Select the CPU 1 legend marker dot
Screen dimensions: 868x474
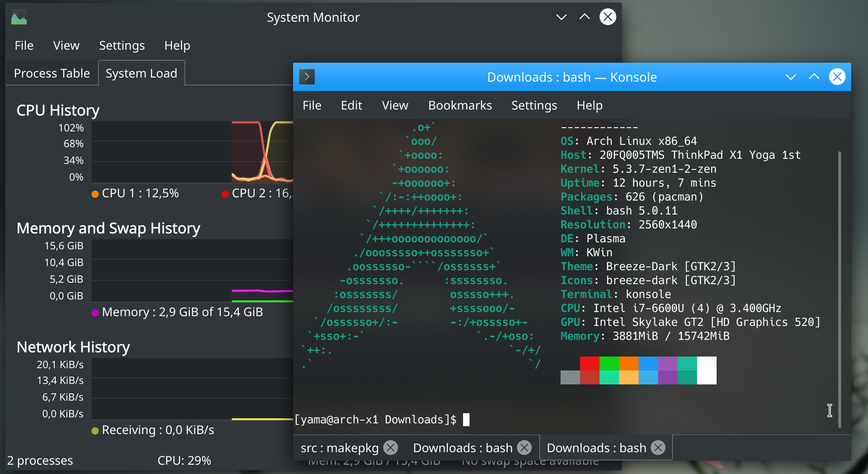[95, 193]
